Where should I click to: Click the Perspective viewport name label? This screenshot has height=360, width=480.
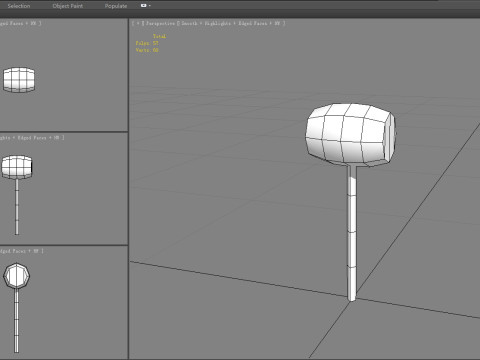[160, 23]
